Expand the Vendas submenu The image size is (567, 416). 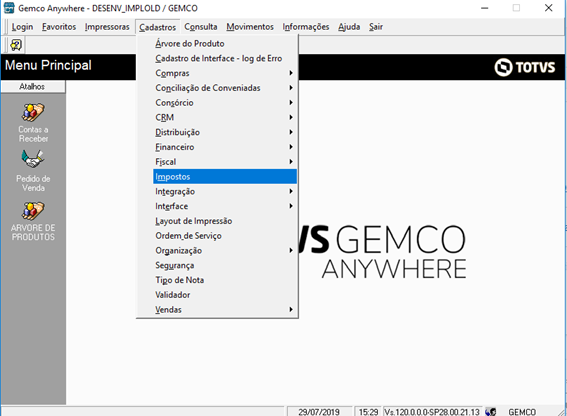(225, 310)
